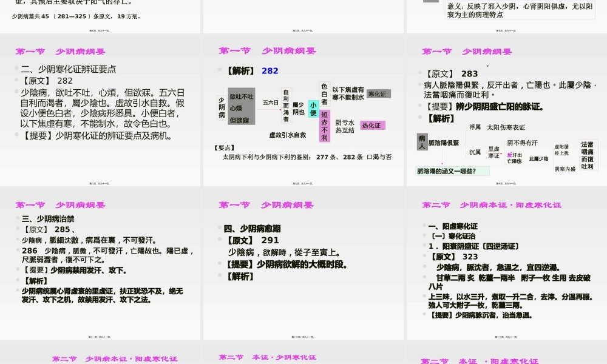
Task: Click the gray 寒化证 box
Action: tap(379, 94)
